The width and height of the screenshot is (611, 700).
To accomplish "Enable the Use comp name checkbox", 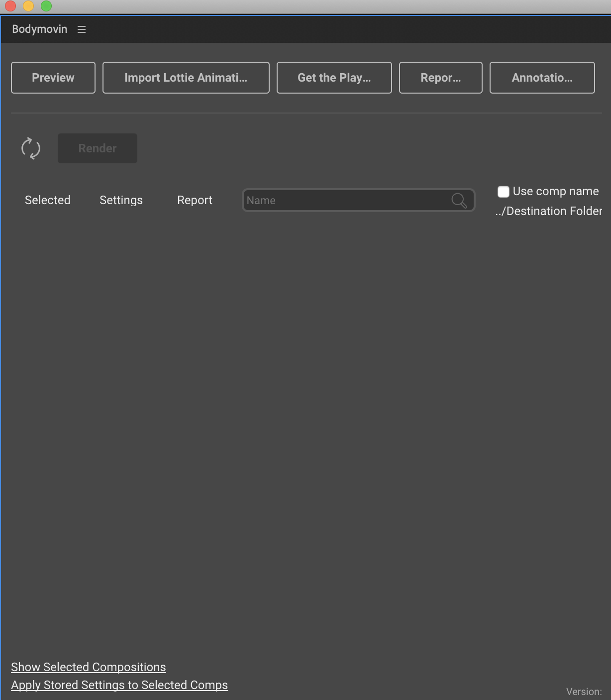I will coord(503,191).
